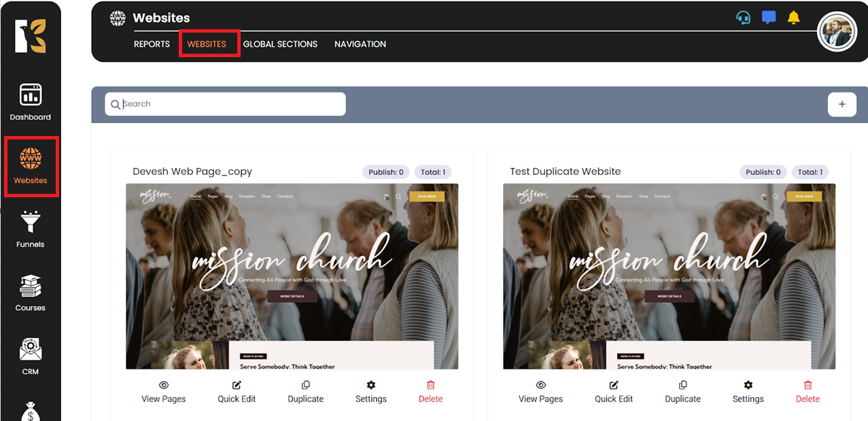Open the Global Sections tab
This screenshot has height=421, width=868.
click(280, 44)
